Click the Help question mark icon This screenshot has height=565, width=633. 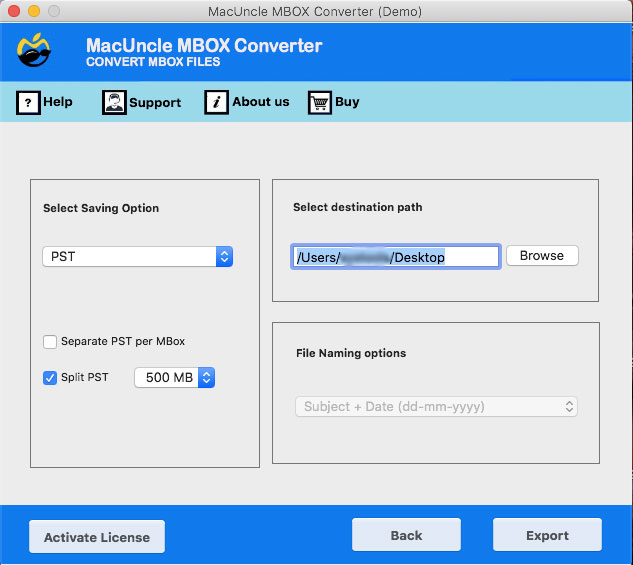tap(28, 102)
